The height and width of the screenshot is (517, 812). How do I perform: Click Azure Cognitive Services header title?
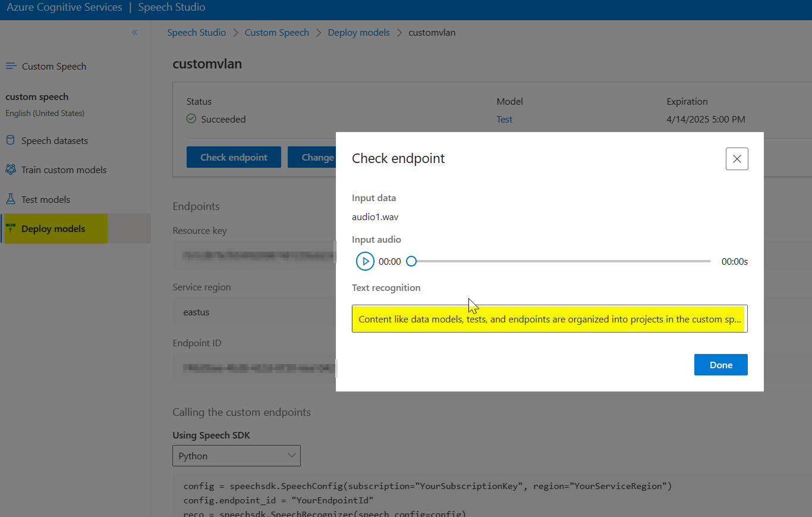64,8
